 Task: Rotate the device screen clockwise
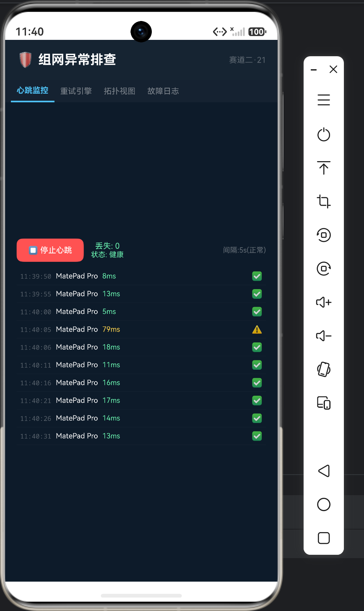(324, 269)
